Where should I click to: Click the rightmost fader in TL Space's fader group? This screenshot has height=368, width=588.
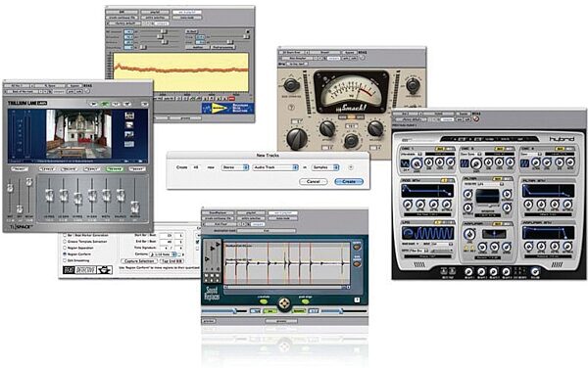click(x=134, y=207)
